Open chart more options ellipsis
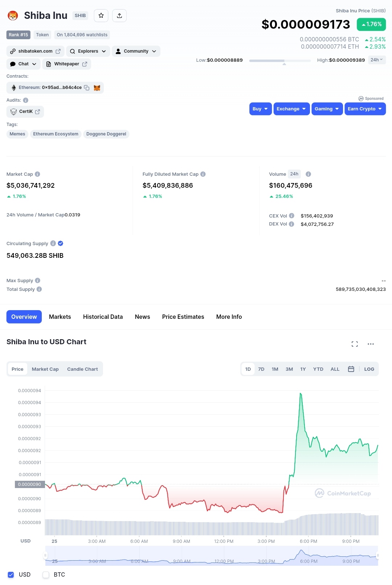The image size is (392, 585). click(x=371, y=344)
